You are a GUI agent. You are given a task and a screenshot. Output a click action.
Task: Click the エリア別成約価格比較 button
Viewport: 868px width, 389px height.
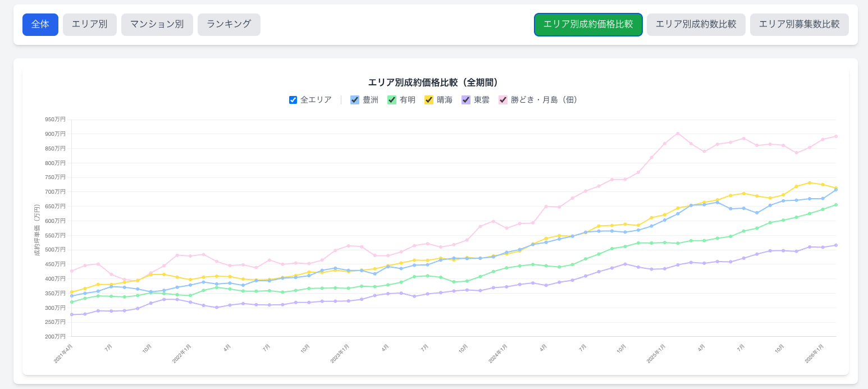tap(588, 25)
